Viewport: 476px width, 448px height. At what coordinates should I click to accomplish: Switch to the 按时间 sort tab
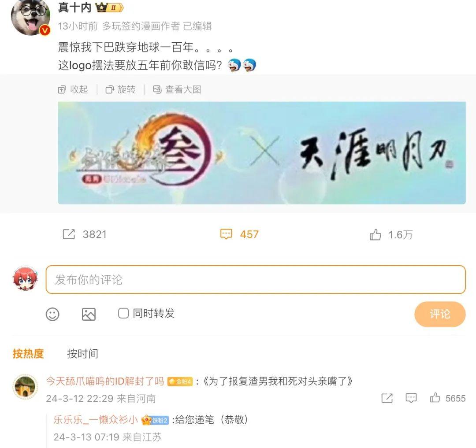pyautogui.click(x=82, y=354)
